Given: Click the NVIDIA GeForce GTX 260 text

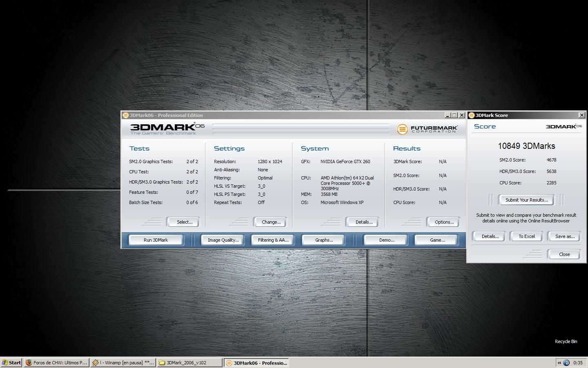Looking at the screenshot, I should [345, 162].
